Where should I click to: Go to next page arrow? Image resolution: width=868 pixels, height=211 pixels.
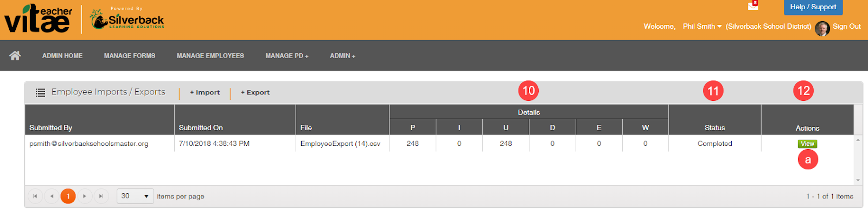click(x=85, y=196)
